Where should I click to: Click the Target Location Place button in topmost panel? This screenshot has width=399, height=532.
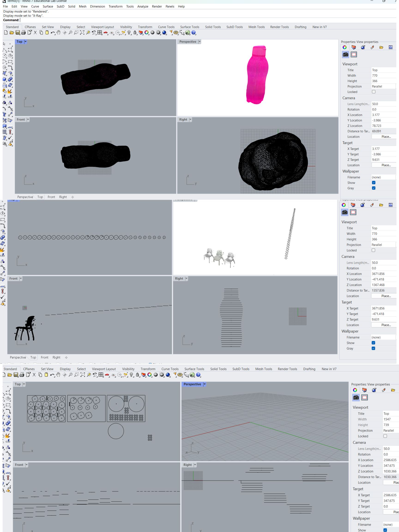point(386,165)
